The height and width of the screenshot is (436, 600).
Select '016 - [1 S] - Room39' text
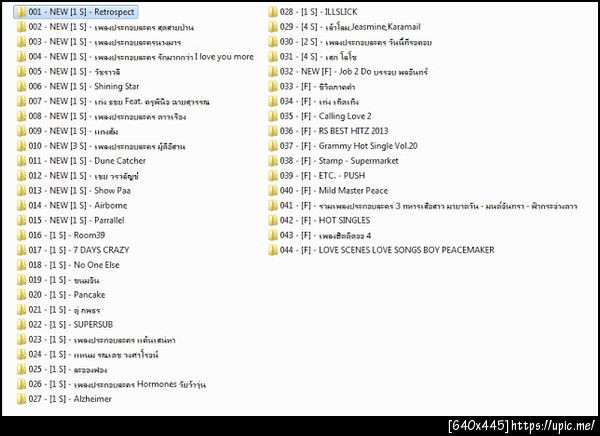[x=67, y=235]
